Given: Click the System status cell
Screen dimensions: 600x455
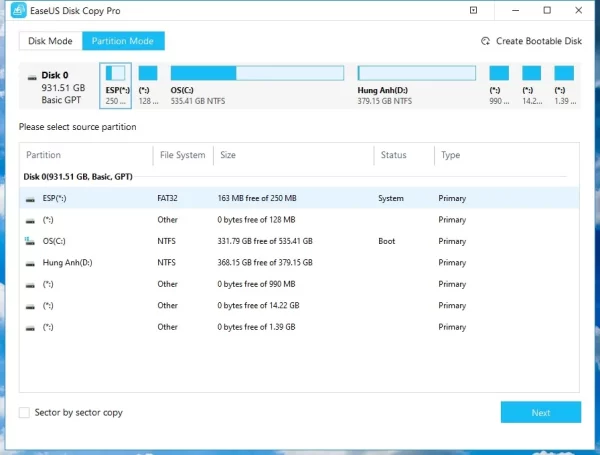Looking at the screenshot, I should point(391,198).
